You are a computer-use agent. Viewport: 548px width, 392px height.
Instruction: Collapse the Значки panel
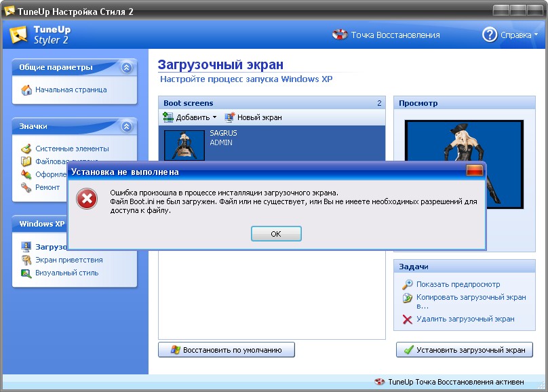pos(126,126)
